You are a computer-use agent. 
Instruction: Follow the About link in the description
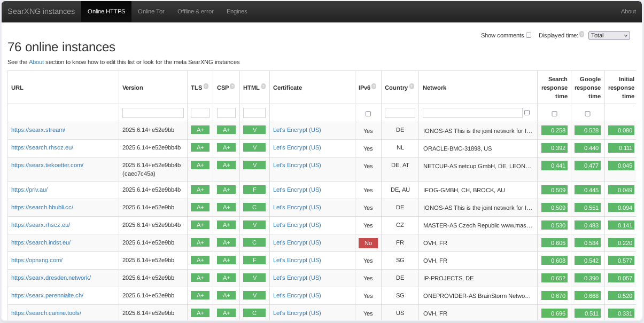pos(36,62)
